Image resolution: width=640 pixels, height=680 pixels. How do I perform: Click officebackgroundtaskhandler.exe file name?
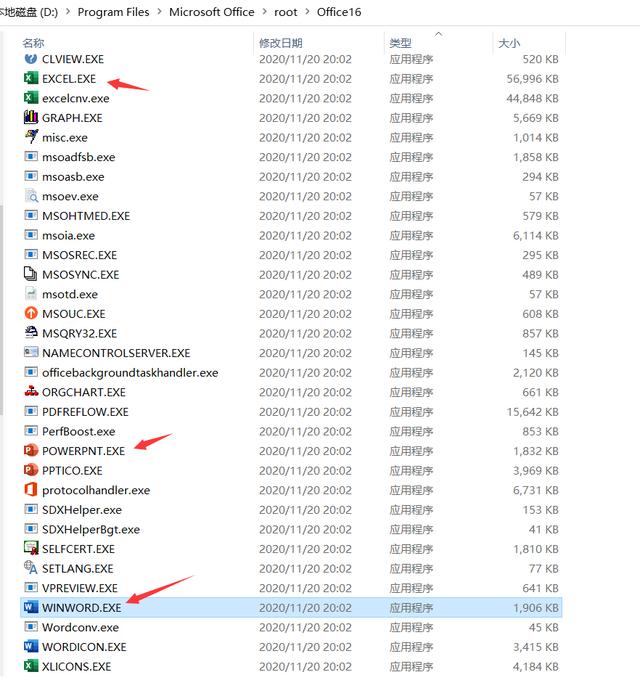[130, 373]
